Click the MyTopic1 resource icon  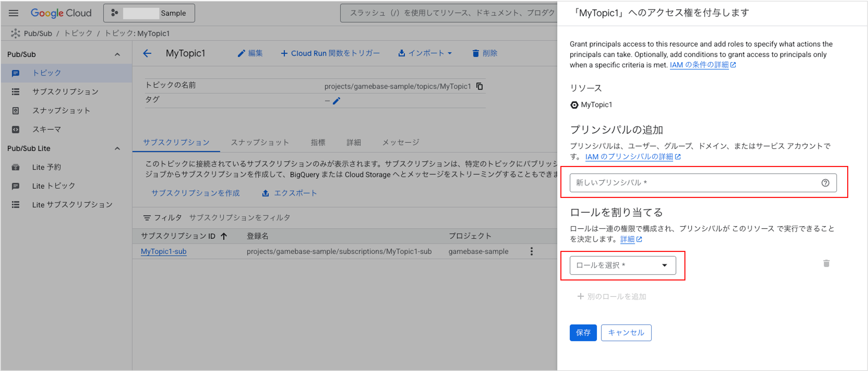click(574, 105)
